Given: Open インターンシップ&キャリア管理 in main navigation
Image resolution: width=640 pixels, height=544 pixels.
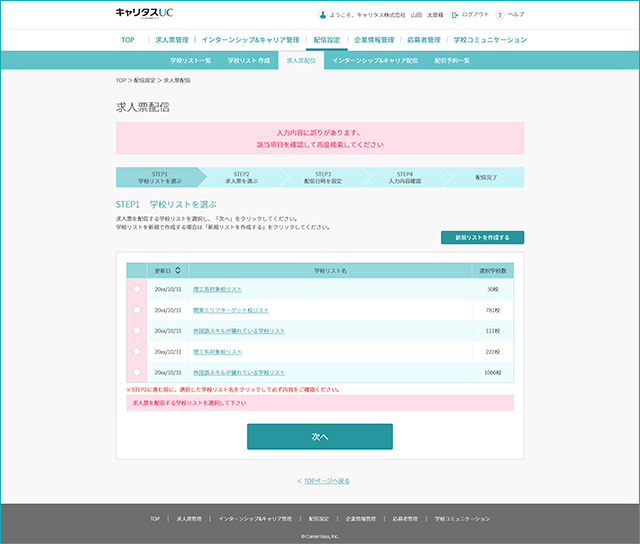Looking at the screenshot, I should pyautogui.click(x=250, y=40).
